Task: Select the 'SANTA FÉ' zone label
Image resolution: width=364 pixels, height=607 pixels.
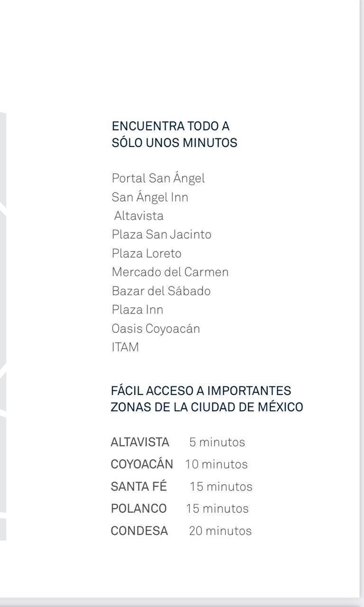Action: click(x=139, y=486)
